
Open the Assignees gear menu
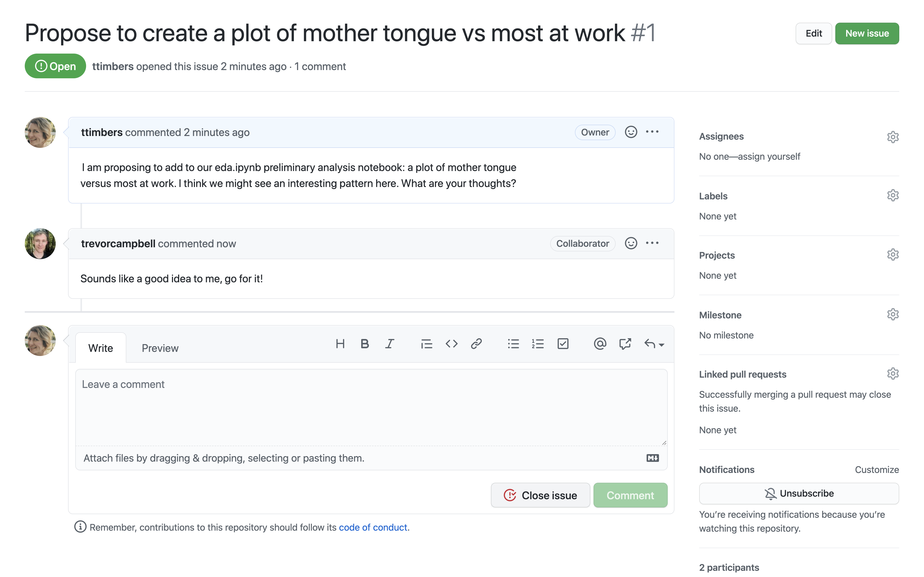tap(893, 137)
